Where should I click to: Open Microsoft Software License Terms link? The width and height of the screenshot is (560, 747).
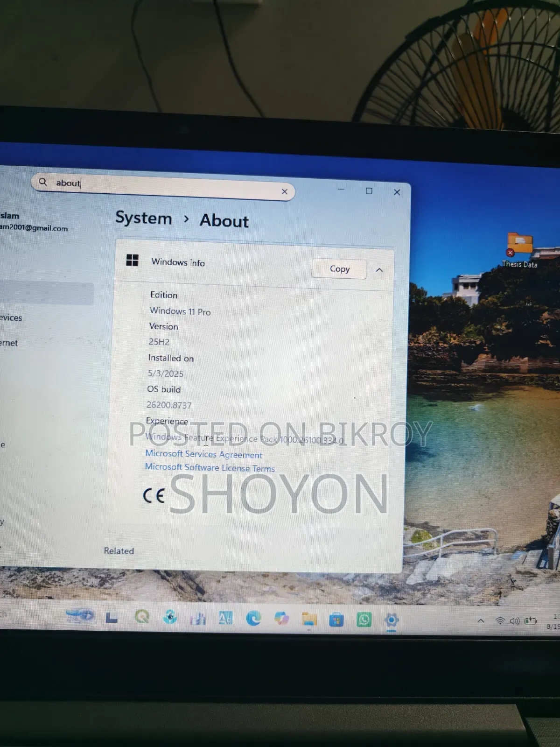pos(210,467)
